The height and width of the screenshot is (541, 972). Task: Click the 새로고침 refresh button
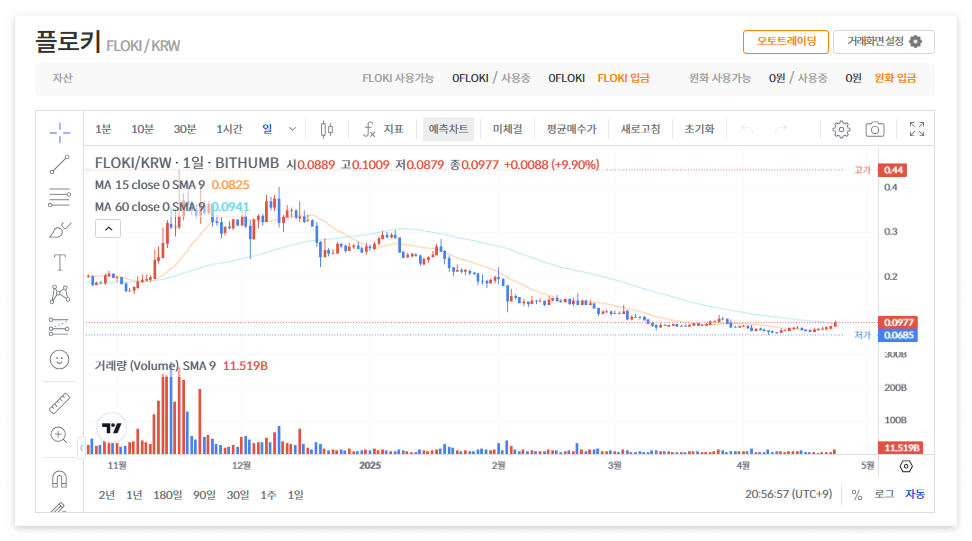coord(640,129)
